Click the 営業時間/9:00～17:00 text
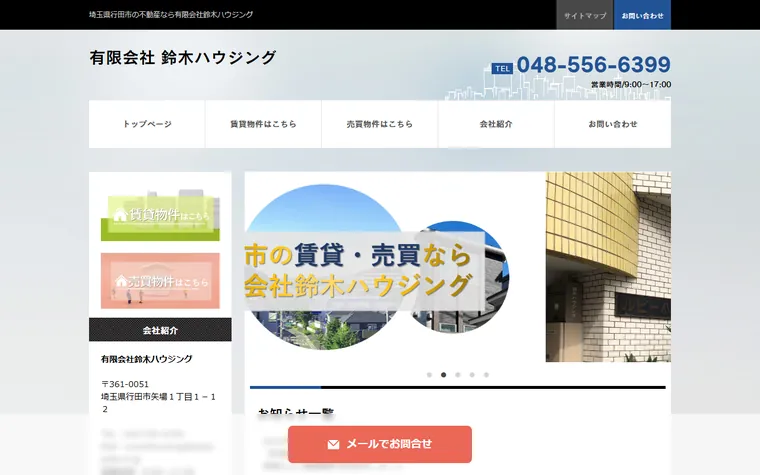Viewport: 760px width, 475px height. (x=631, y=84)
